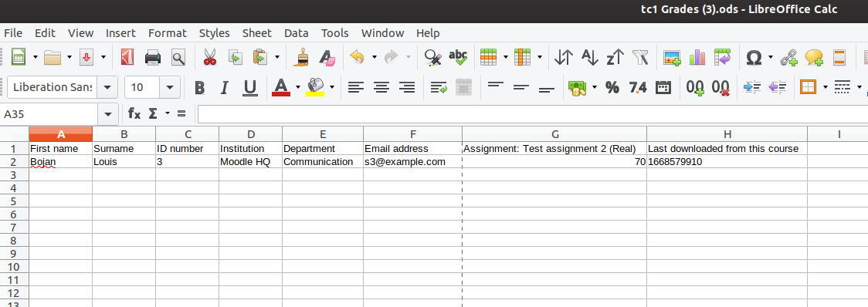Add a decimal place
Screen dimensions: 868x307
coord(695,87)
